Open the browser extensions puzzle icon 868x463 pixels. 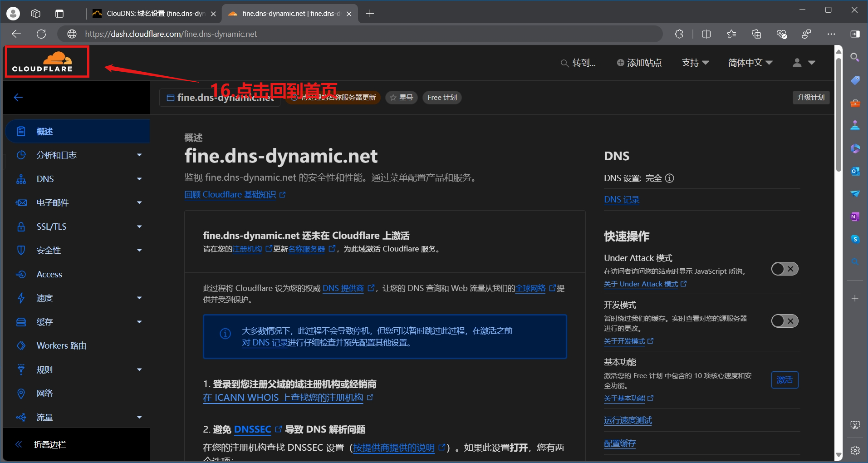[679, 34]
